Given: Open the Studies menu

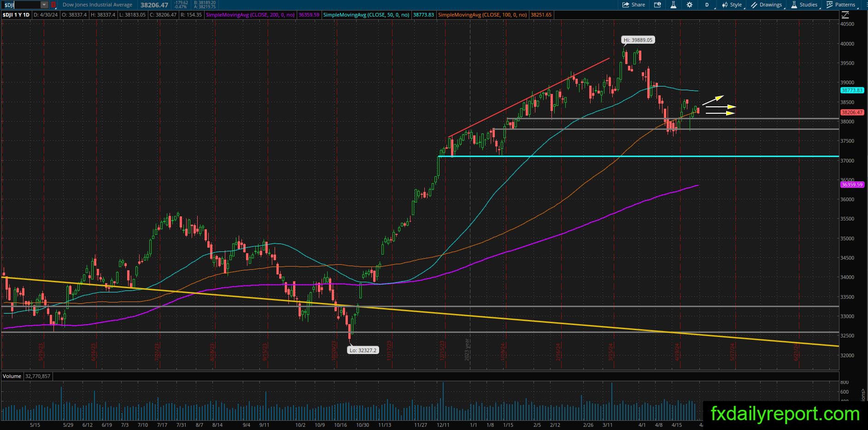Looking at the screenshot, I should click(805, 5).
